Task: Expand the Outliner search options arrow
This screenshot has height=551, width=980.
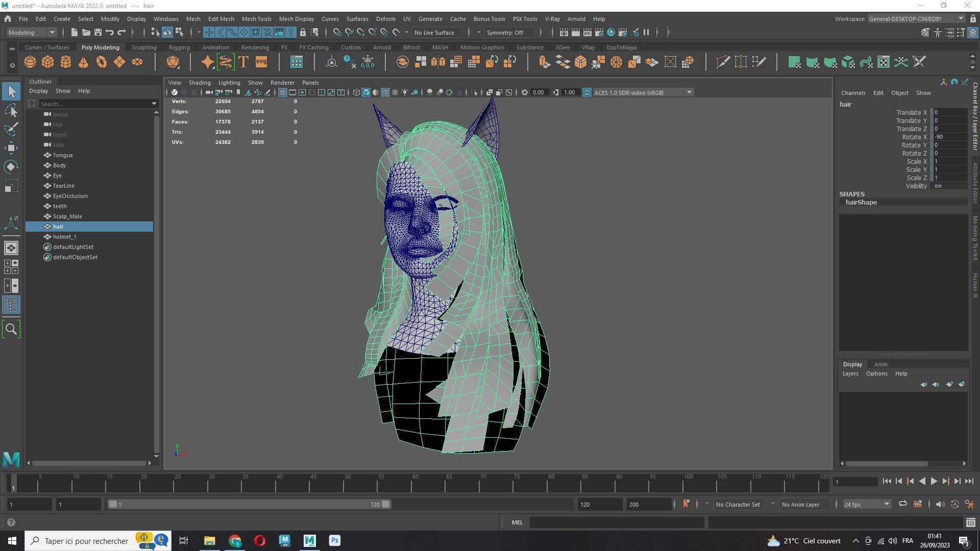Action: 154,104
